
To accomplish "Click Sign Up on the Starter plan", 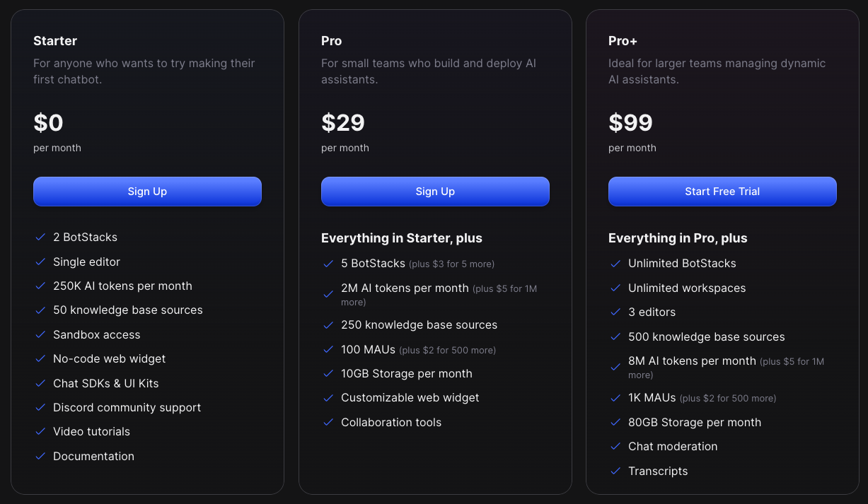I will (x=147, y=191).
